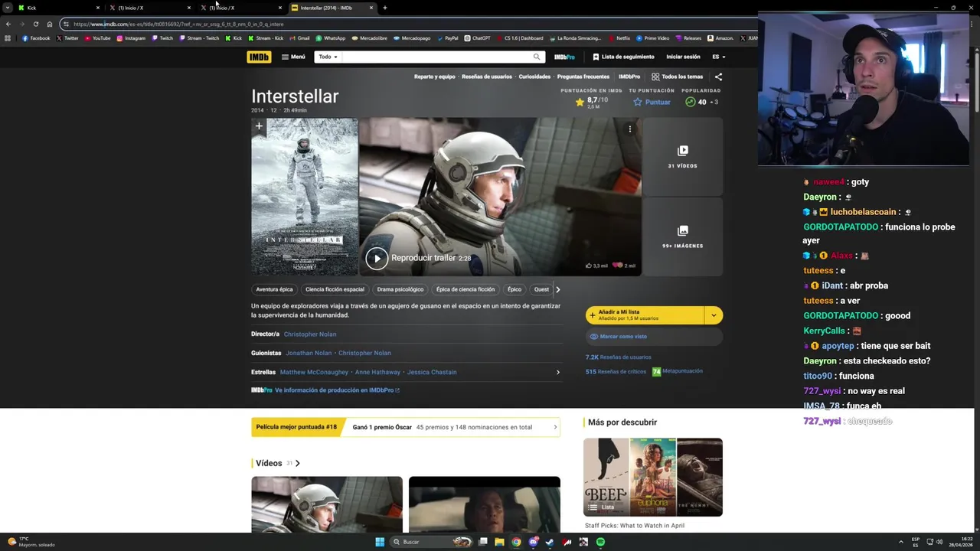Image resolution: width=980 pixels, height=551 pixels.
Task: Select the Ciencia ficción espacial chip
Action: coord(335,289)
